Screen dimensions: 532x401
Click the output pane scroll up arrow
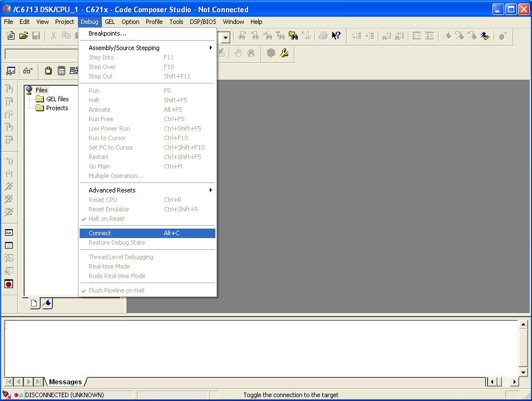[x=523, y=324]
